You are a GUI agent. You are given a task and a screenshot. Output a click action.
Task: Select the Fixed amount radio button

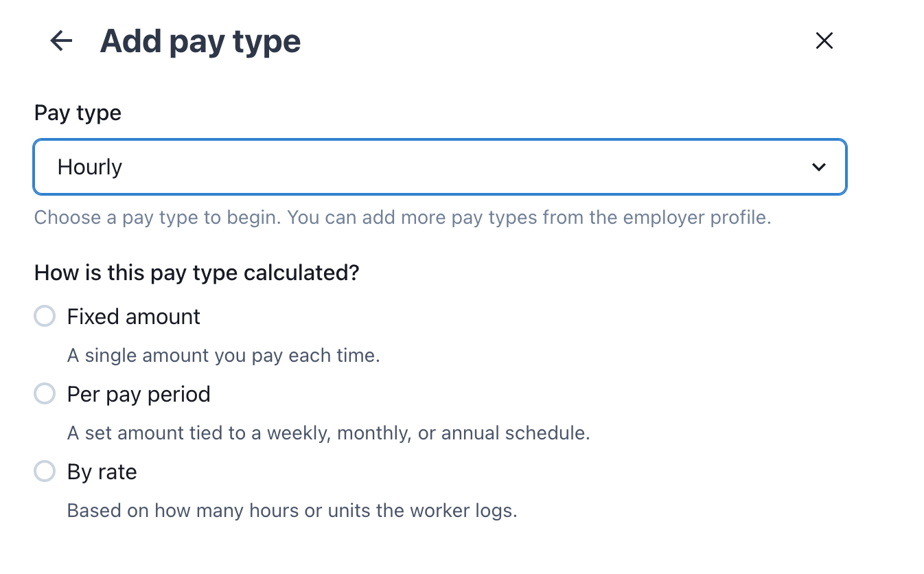coord(45,317)
